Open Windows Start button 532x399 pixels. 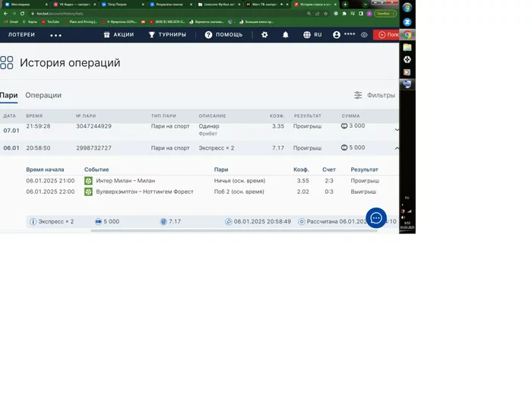tap(407, 8)
